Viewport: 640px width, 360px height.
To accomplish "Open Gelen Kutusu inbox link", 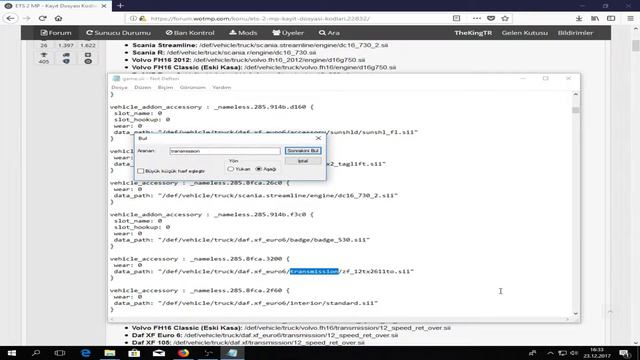I will [x=524, y=33].
